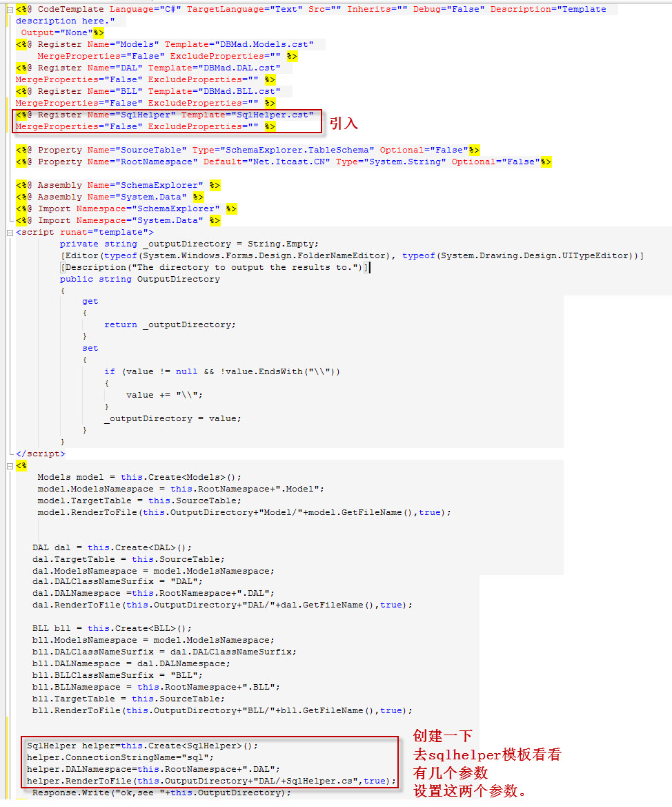
Task: Place cursor on Register Name="DAL" line
Action: click(x=148, y=68)
